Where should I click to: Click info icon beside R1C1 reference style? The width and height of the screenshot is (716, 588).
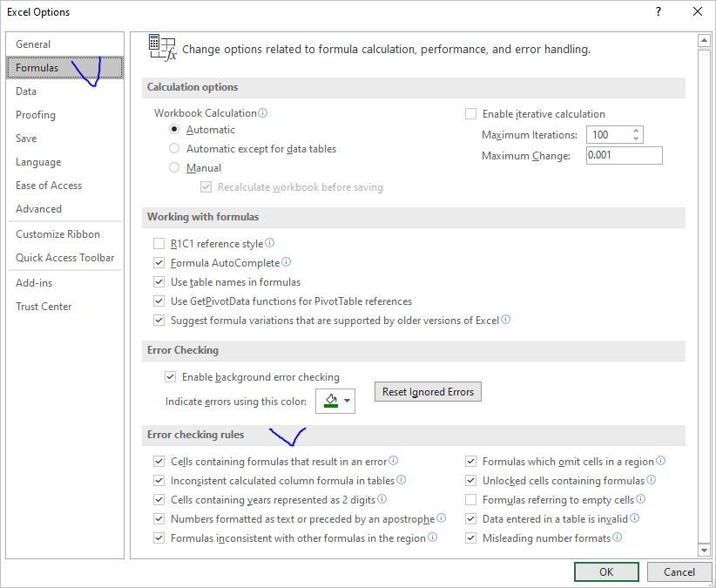pos(269,243)
